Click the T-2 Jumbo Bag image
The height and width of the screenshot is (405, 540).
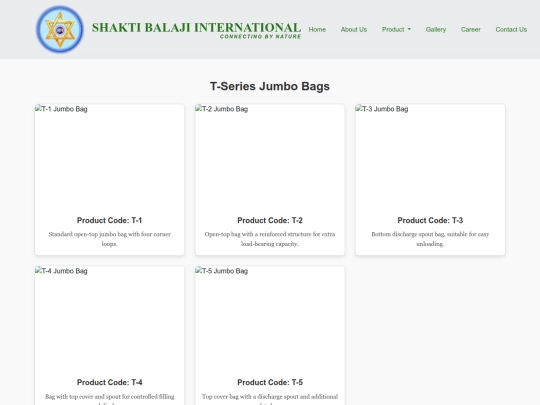(x=270, y=156)
